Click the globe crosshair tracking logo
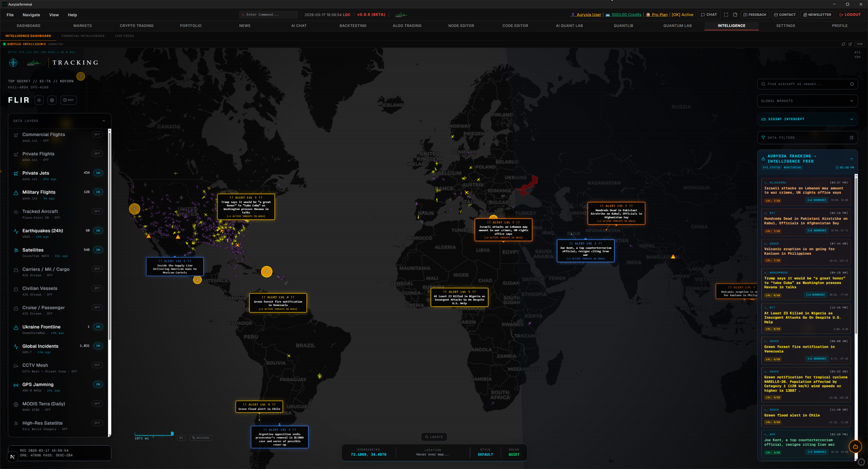The width and height of the screenshot is (868, 469). pos(13,63)
